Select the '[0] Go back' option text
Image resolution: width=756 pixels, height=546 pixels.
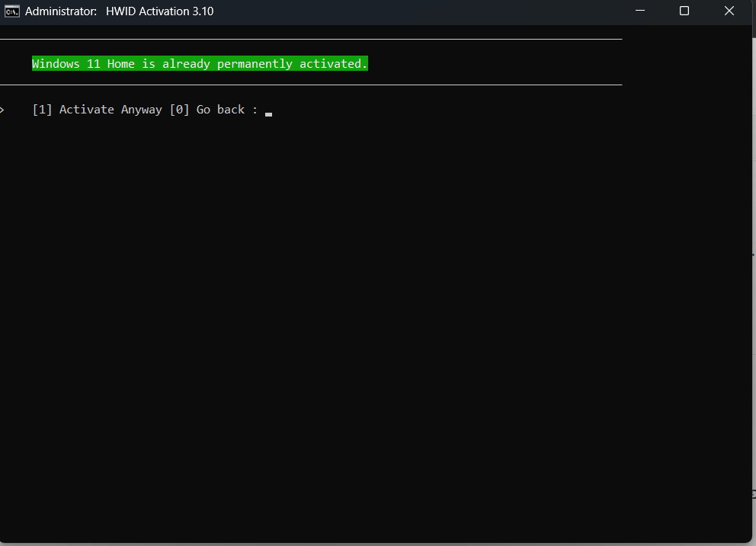click(x=206, y=109)
